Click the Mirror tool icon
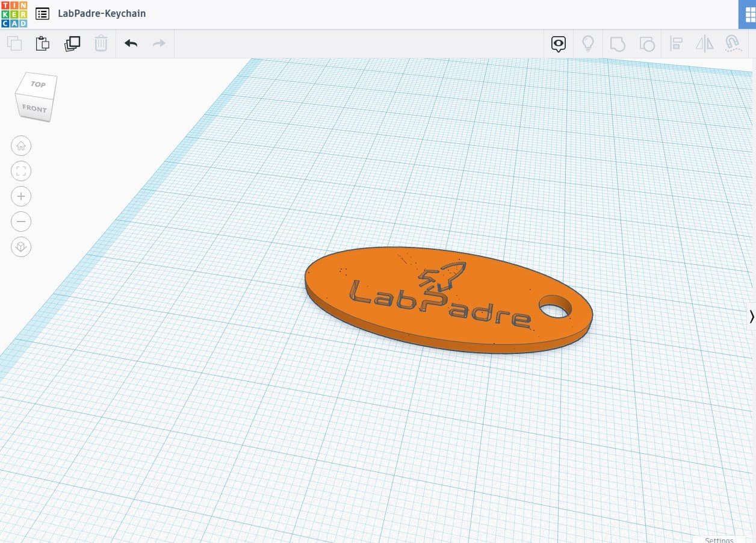The image size is (756, 543). tap(704, 43)
